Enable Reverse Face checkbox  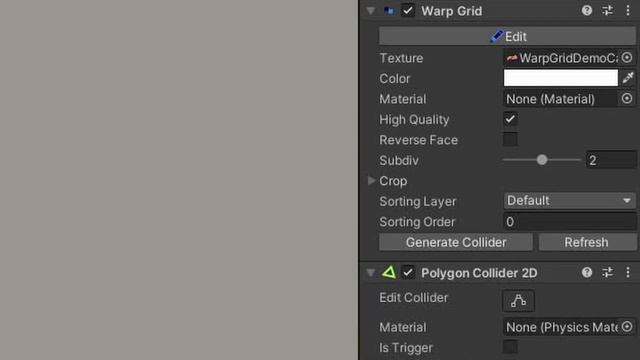[x=510, y=139]
